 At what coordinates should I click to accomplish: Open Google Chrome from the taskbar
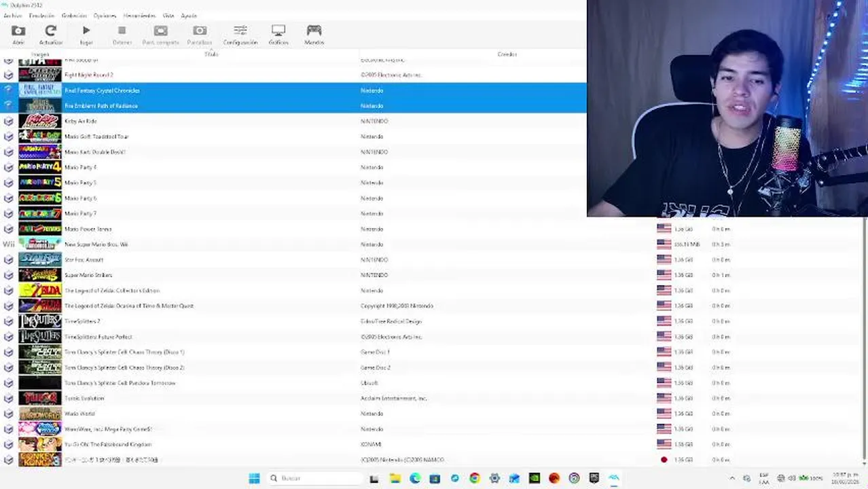475,478
